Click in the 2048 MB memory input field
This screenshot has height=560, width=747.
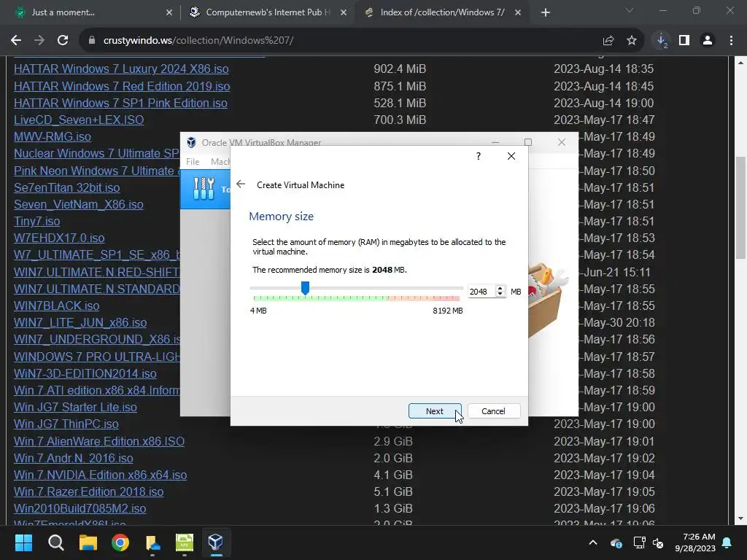point(480,292)
